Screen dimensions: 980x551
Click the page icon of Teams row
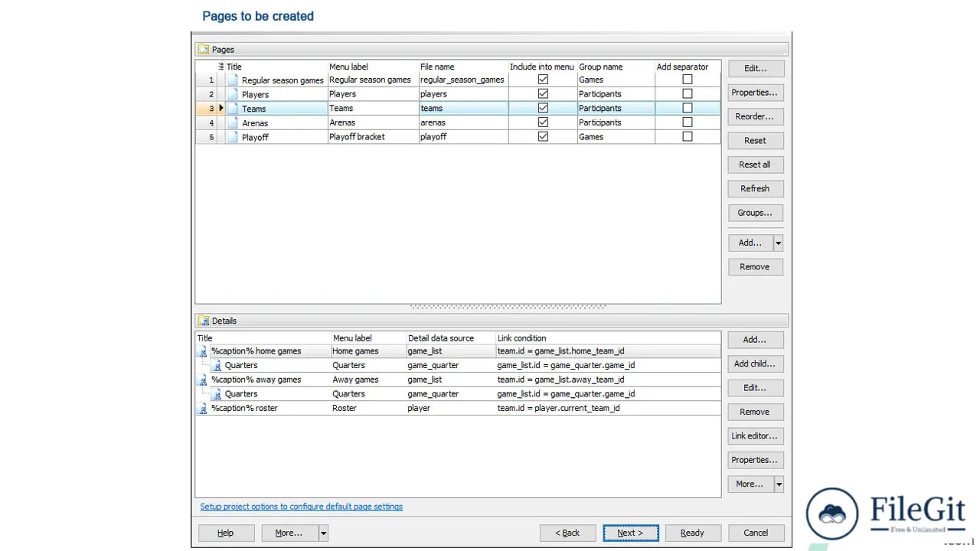[233, 109]
